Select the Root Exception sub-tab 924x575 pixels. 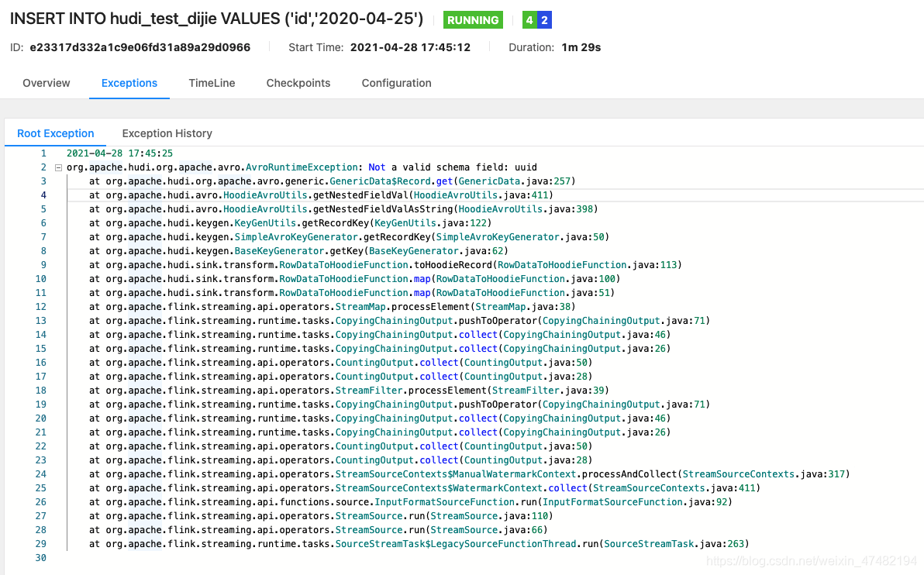tap(55, 133)
